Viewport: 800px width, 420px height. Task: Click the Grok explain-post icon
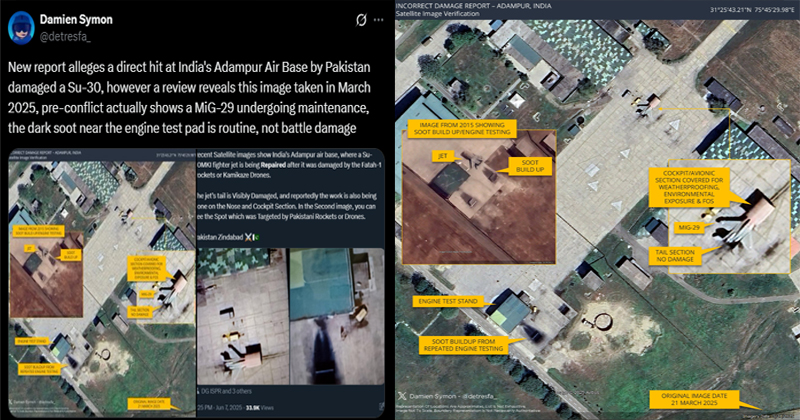(x=361, y=20)
